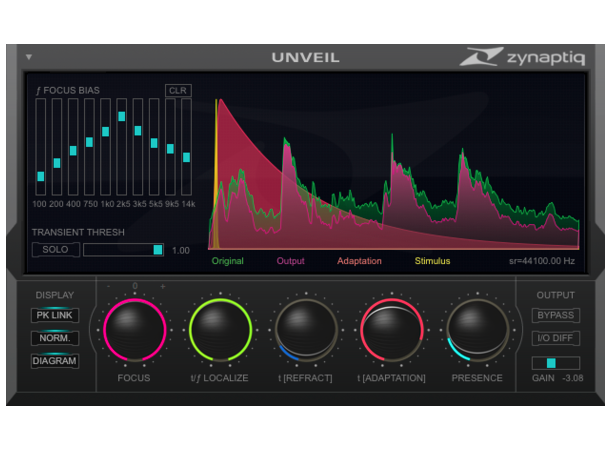
Task: Click the Transient Thresh slider handle
Action: 158,250
